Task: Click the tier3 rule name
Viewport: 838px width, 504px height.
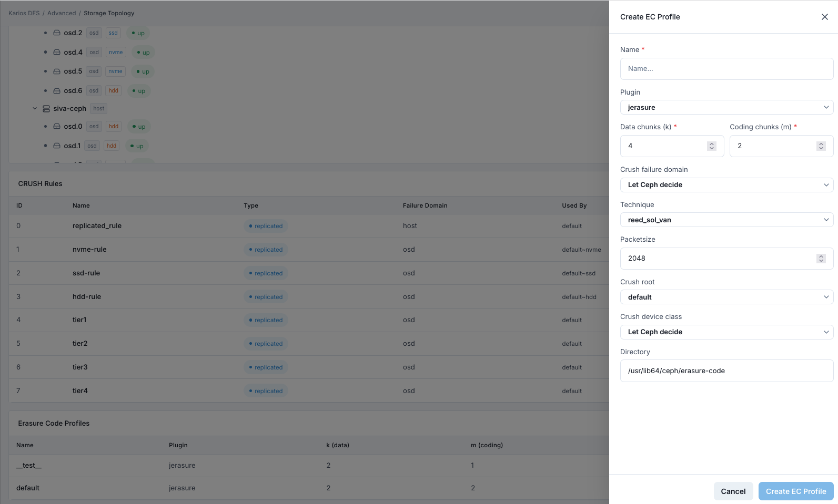Action: (x=80, y=367)
